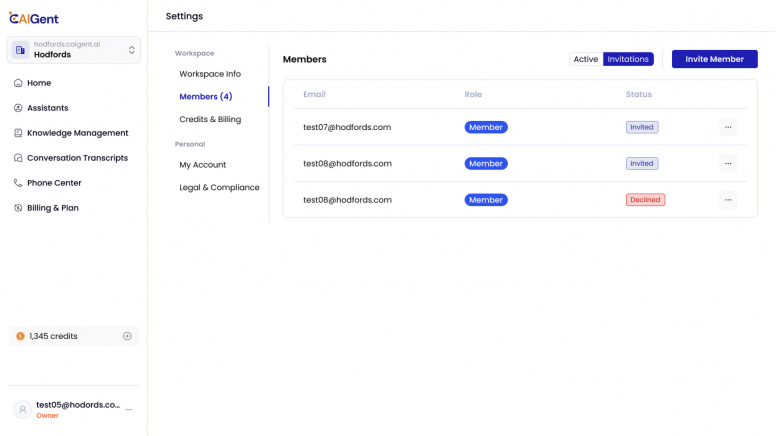Click the Home icon in sidebar
Screen dimensions: 776x436
pyautogui.click(x=18, y=83)
